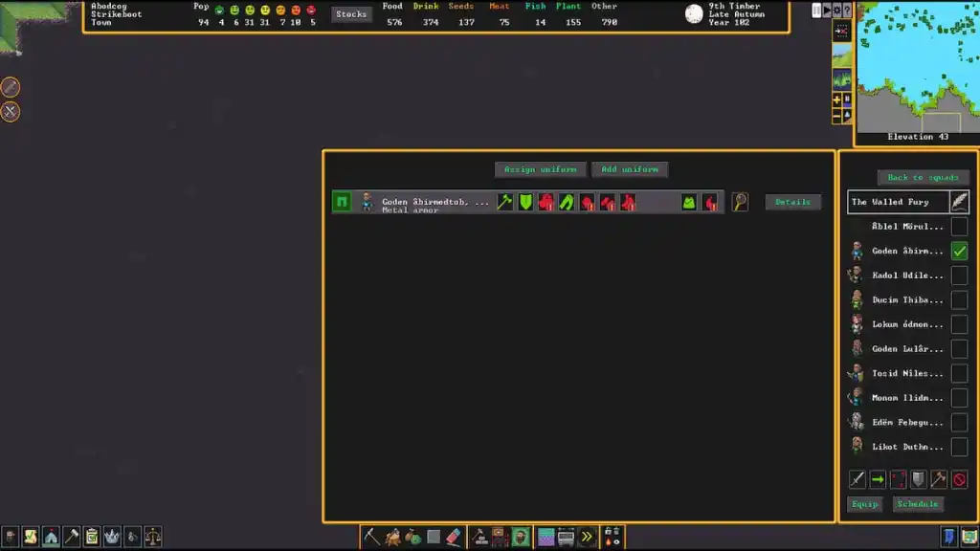Tick the checkbox for Goden Lulâr
980x551 pixels.
pyautogui.click(x=959, y=348)
